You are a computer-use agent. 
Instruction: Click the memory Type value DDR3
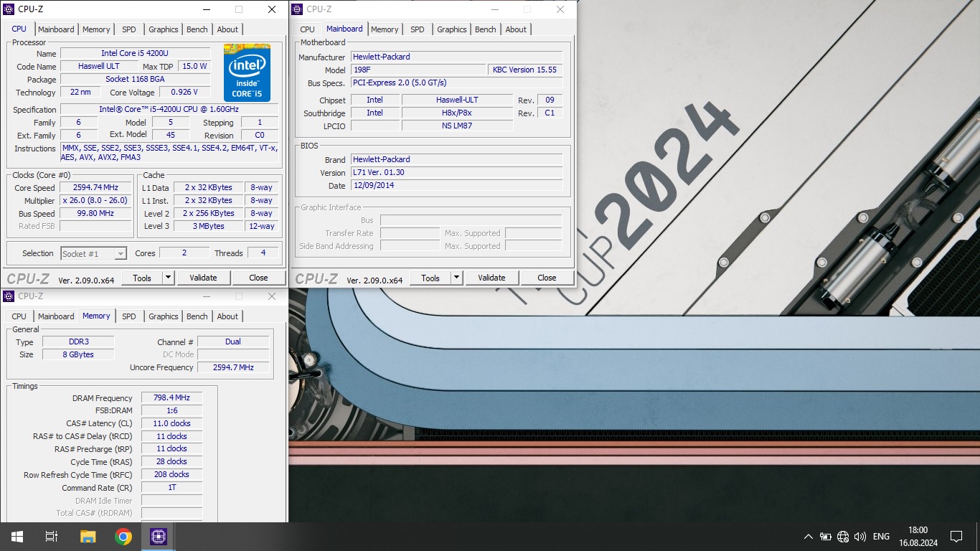pos(77,342)
